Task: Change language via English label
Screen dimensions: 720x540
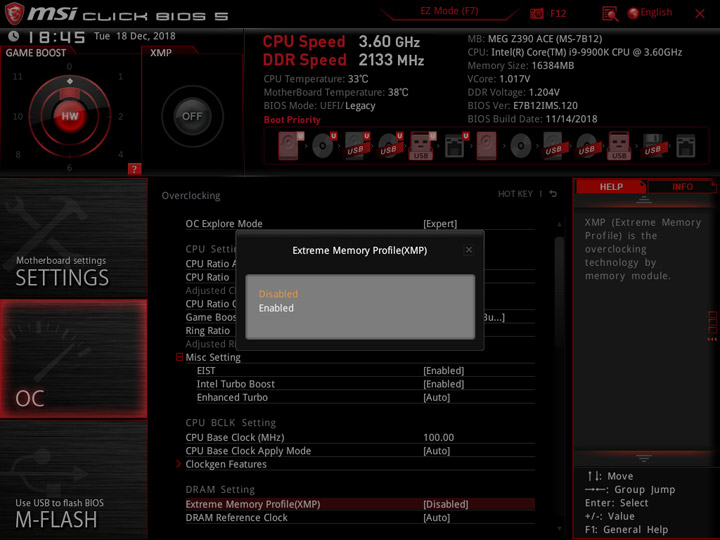Action: [656, 12]
